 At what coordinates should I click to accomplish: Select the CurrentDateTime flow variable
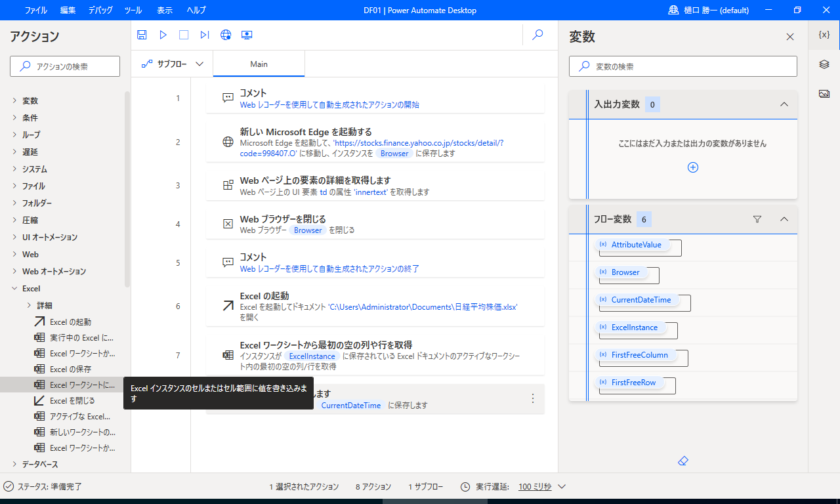637,300
